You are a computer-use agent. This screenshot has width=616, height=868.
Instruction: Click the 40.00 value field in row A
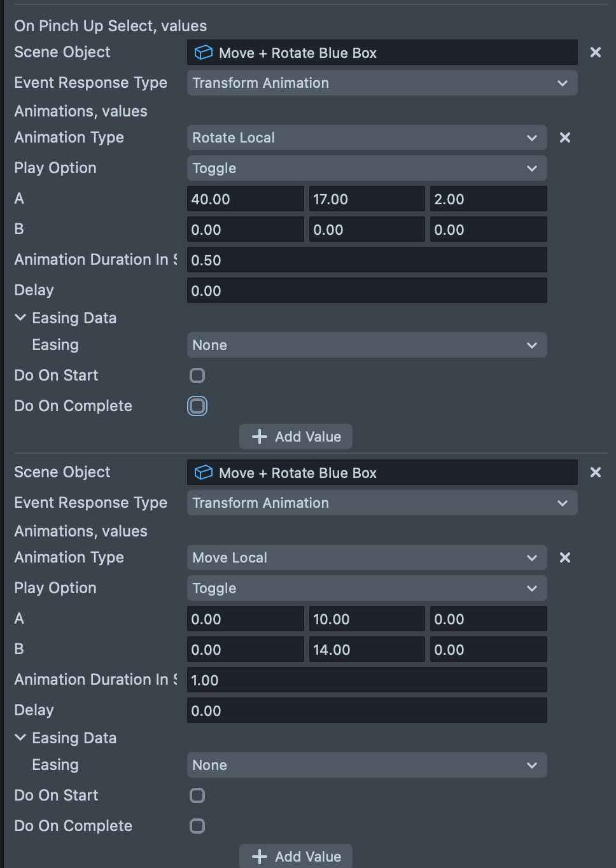point(245,199)
